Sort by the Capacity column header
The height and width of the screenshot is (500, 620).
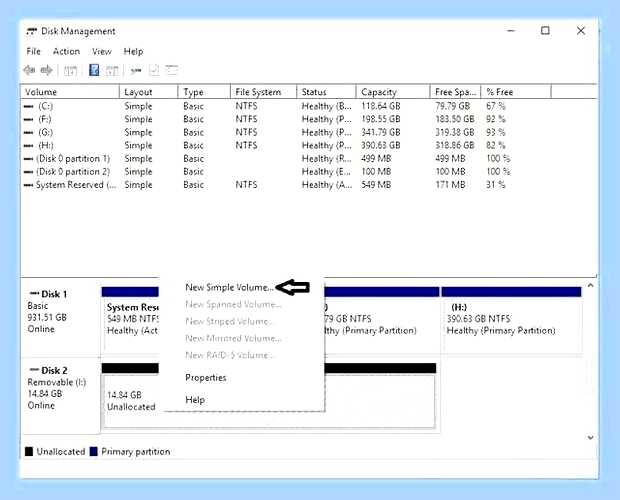tap(393, 92)
